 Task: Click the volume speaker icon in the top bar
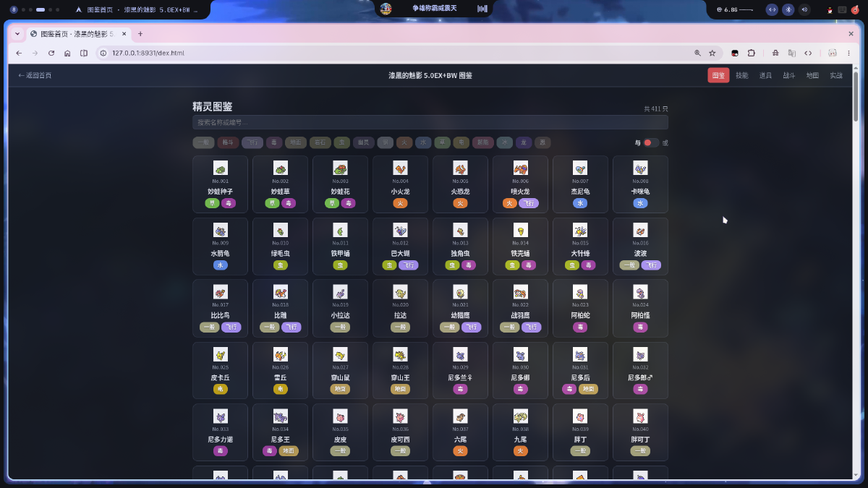pyautogui.click(x=804, y=9)
